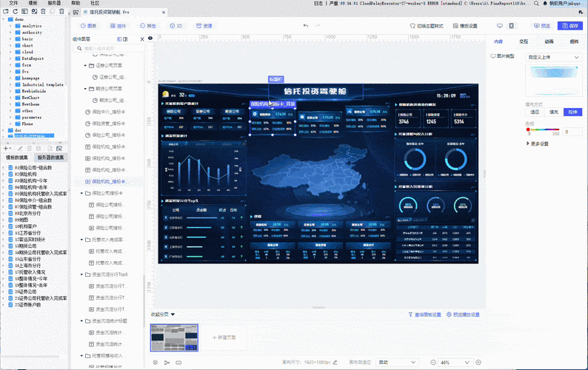
Task: Switch to the 交互 tab
Action: pos(524,41)
